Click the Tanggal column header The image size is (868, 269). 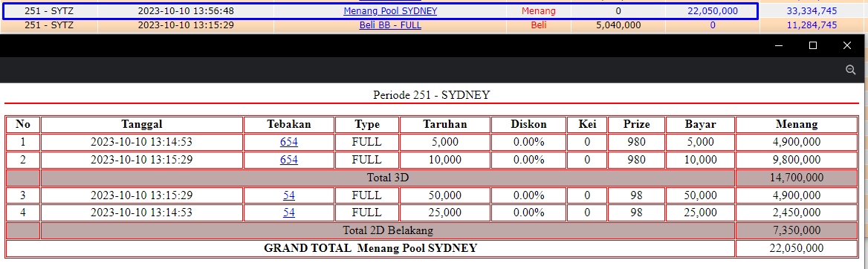coord(142,124)
